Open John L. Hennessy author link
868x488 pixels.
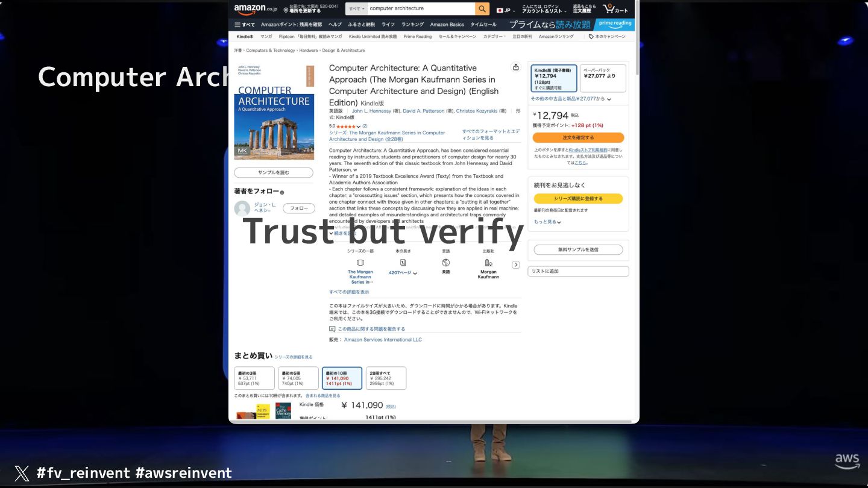pyautogui.click(x=371, y=111)
